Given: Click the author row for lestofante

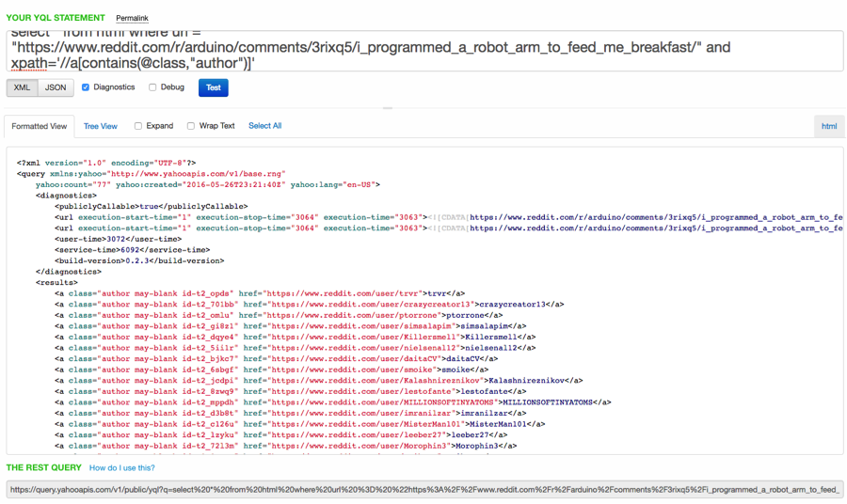Looking at the screenshot, I should [x=291, y=391].
